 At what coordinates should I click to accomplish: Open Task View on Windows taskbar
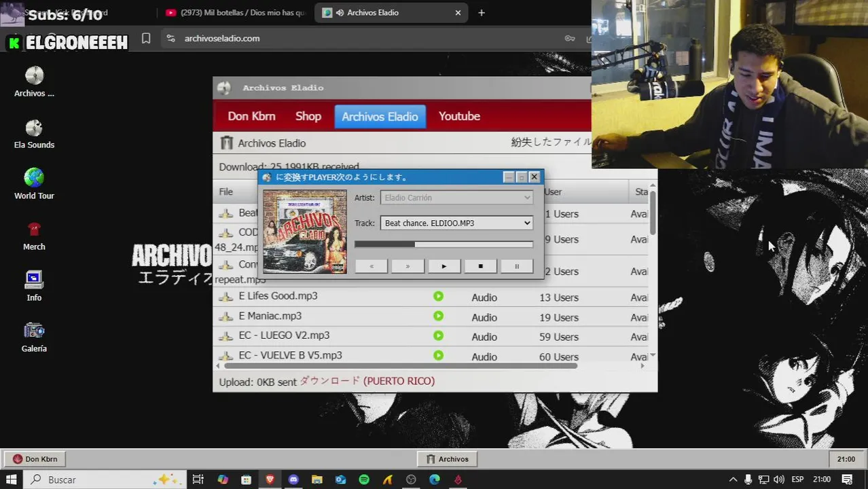pyautogui.click(x=198, y=479)
